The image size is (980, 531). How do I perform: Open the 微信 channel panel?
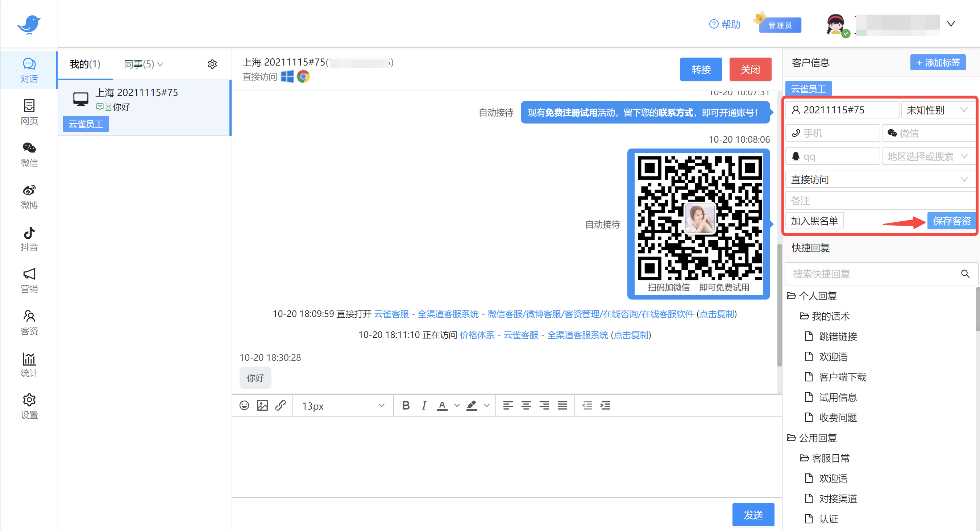[x=29, y=154]
